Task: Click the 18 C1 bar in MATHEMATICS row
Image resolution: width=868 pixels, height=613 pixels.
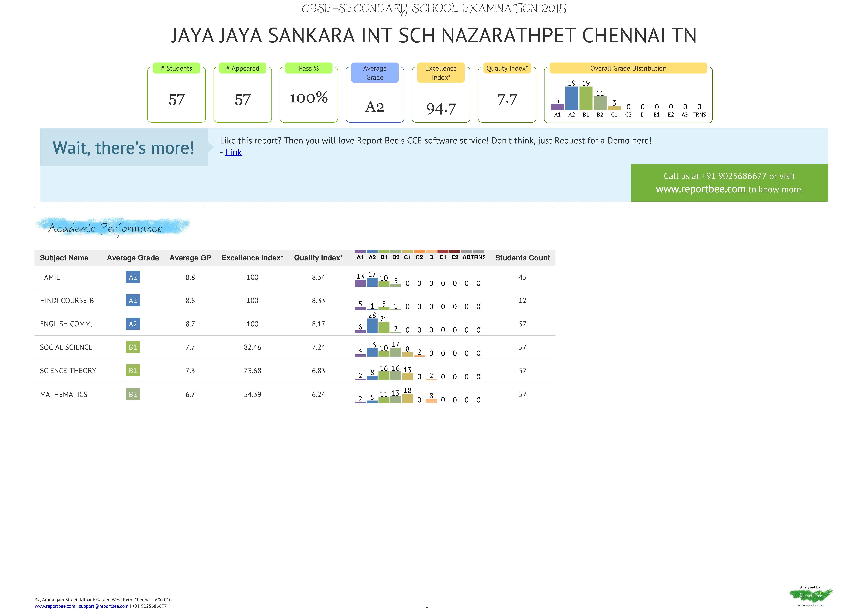Action: [x=408, y=399]
